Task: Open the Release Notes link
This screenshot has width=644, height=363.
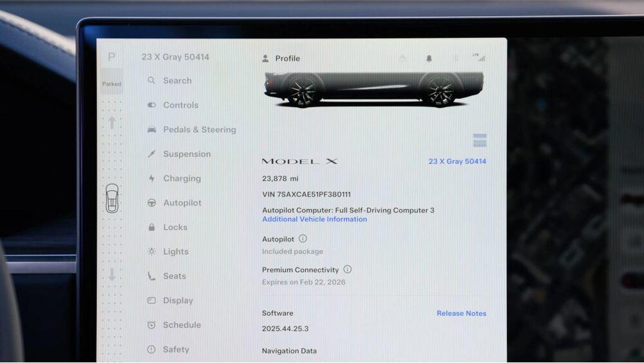Action: tap(461, 313)
